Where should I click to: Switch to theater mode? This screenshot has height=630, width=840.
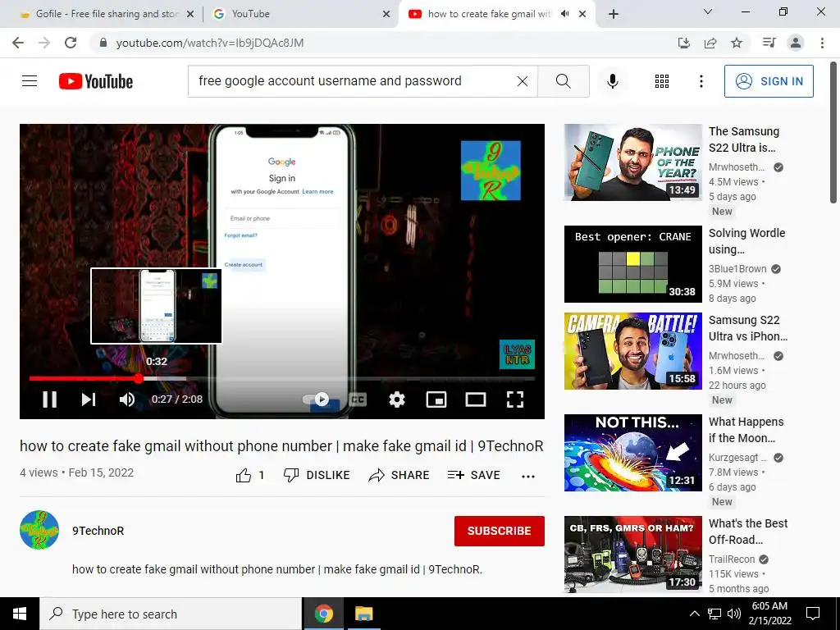click(x=476, y=399)
